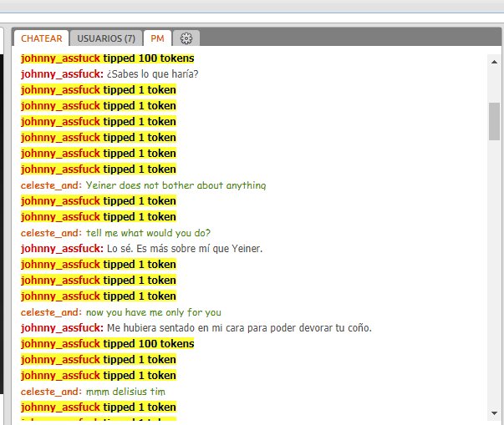The image size is (504, 425).
Task: Open the CHATEAR tab
Action: point(41,38)
